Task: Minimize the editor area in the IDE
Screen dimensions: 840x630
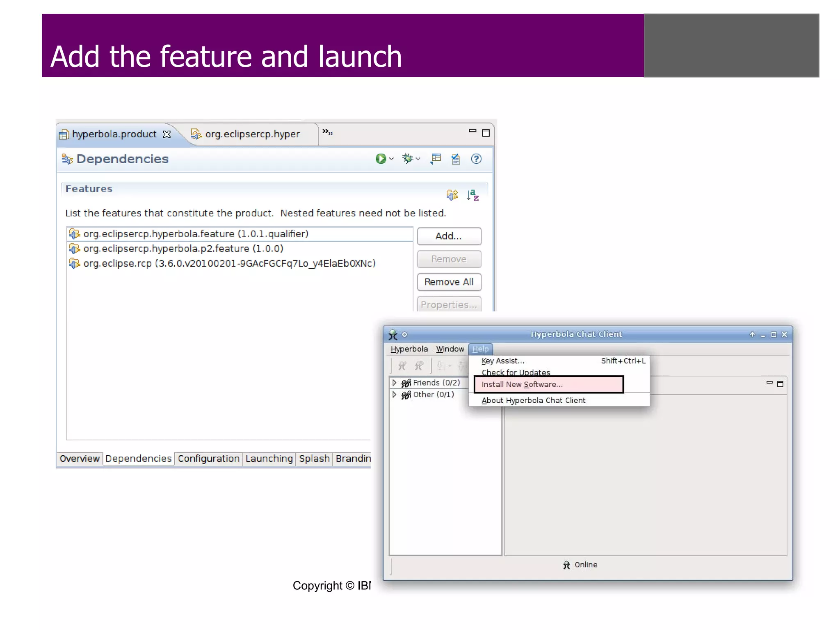Action: pyautogui.click(x=472, y=132)
